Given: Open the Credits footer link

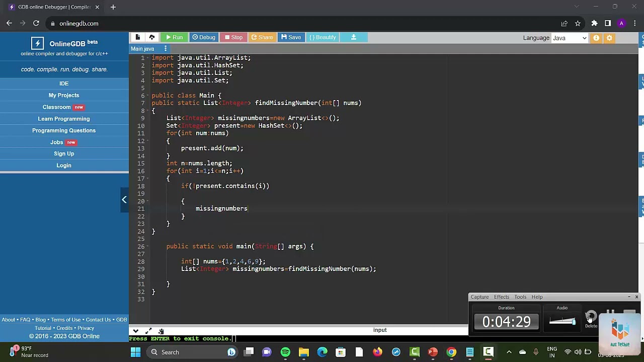Looking at the screenshot, I should coord(64,328).
